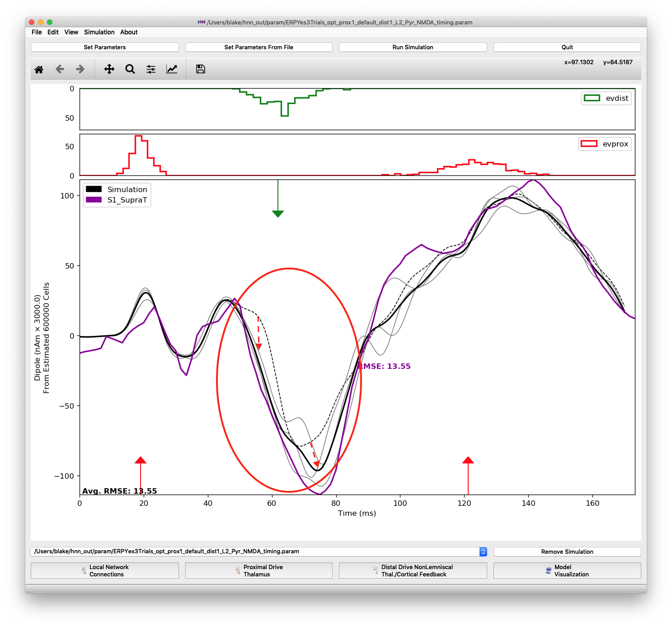Activate the Pan axes tool
This screenshot has width=672, height=627.
pos(109,69)
